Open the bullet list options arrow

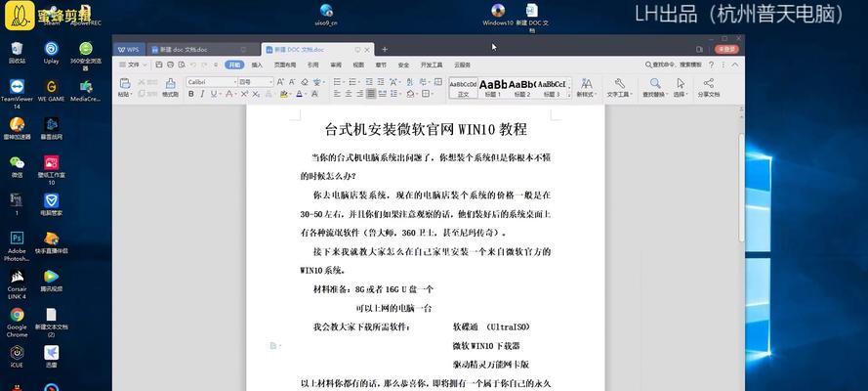click(x=344, y=82)
